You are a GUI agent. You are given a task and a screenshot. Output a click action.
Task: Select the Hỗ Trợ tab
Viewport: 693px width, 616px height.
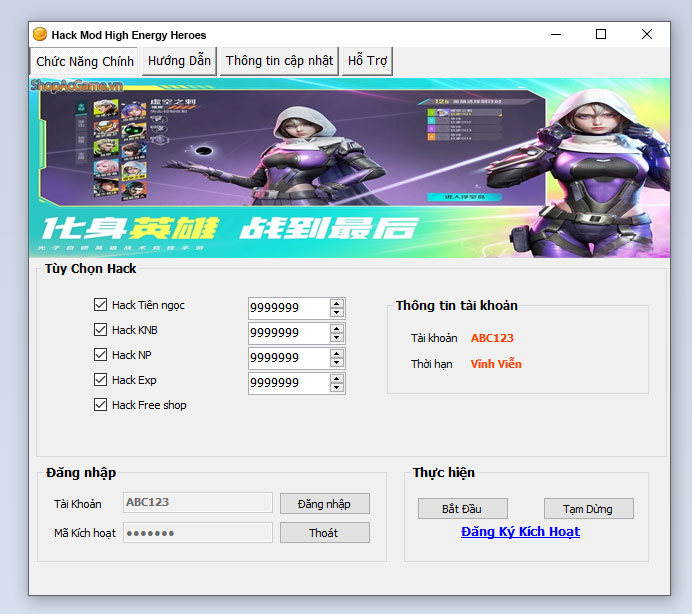(x=367, y=61)
